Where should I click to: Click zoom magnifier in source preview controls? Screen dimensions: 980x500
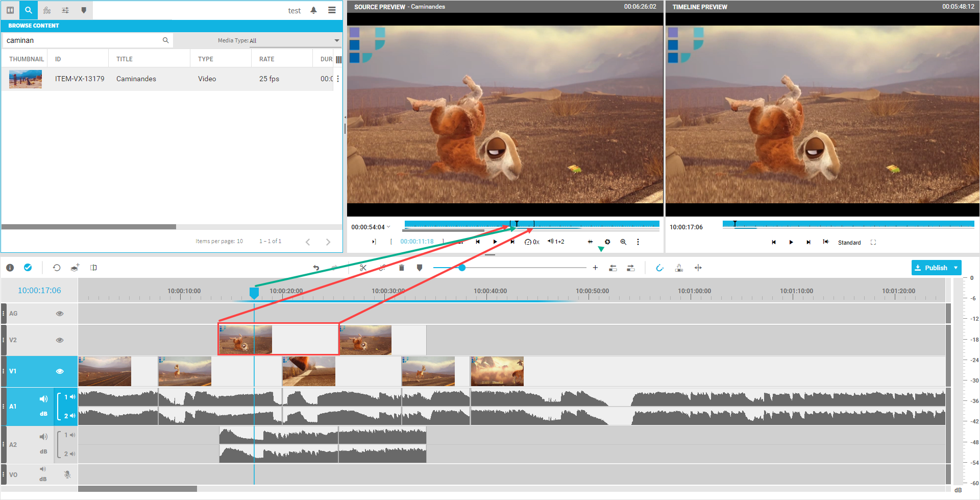(x=623, y=242)
